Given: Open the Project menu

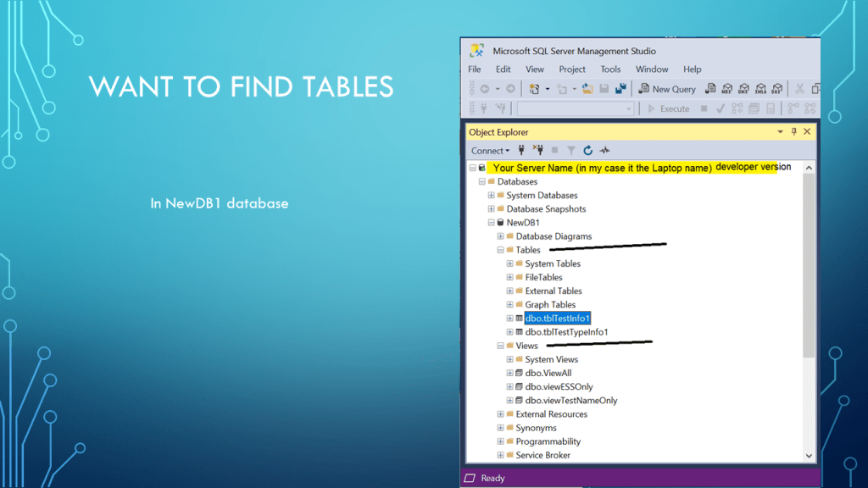Looking at the screenshot, I should click(x=572, y=69).
